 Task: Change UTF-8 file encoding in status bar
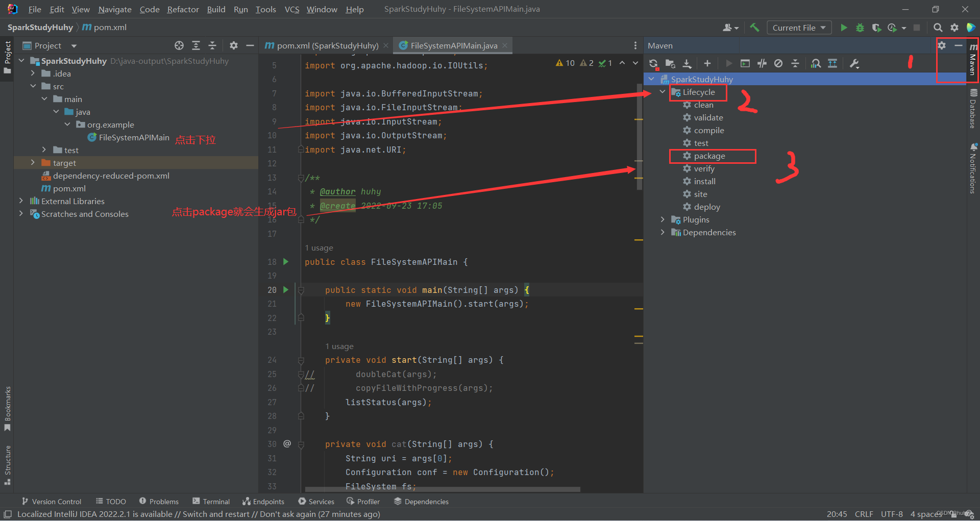pos(892,514)
